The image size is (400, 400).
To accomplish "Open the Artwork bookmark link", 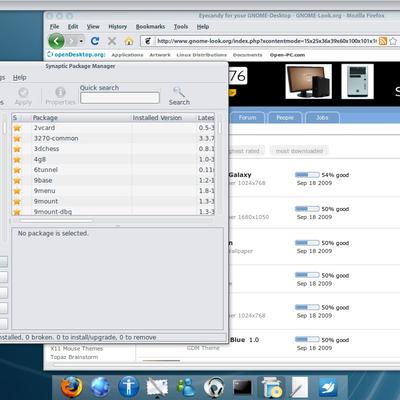I will (160, 55).
